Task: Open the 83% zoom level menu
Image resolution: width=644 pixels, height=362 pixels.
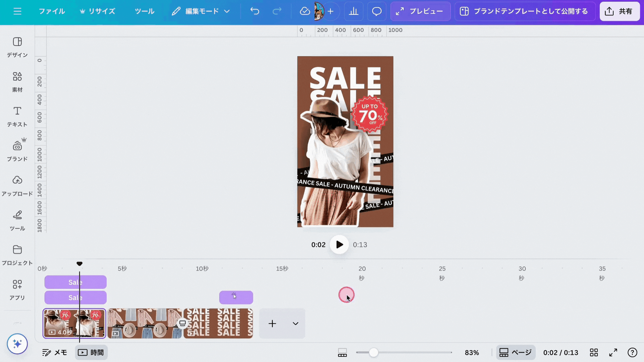Action: coord(472,352)
